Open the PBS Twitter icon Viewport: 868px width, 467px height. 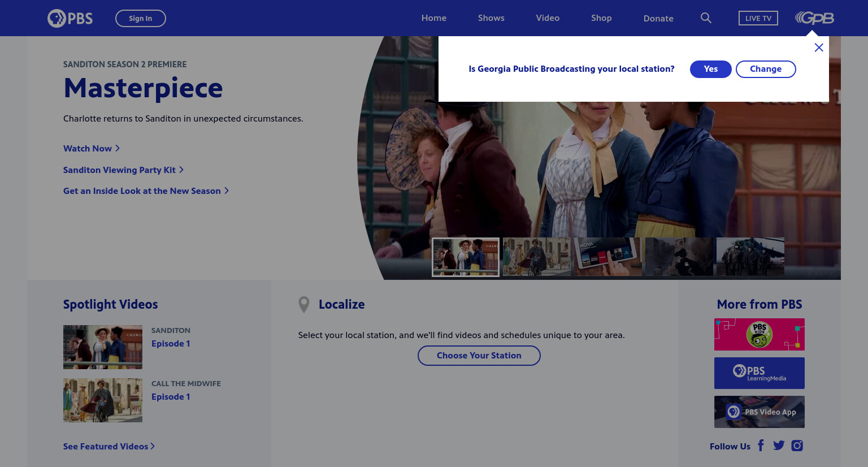point(779,446)
